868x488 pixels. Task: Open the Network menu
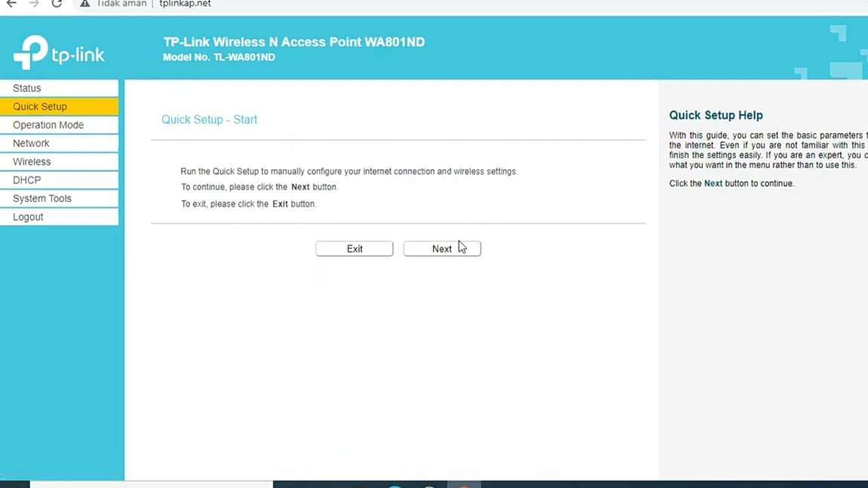coord(59,143)
